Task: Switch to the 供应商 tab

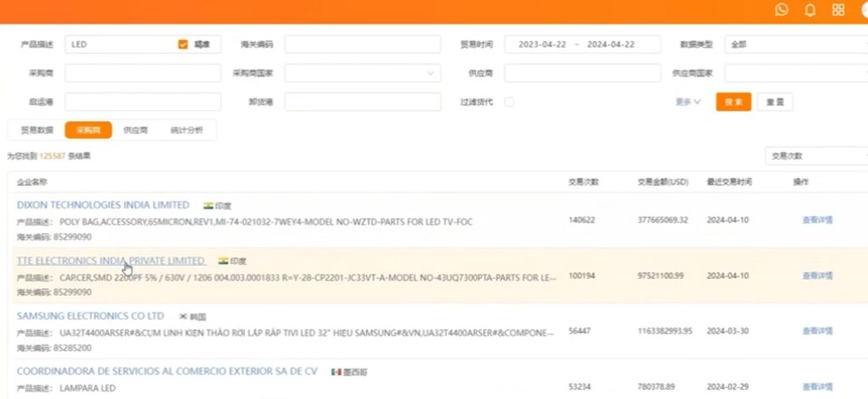Action: click(136, 130)
